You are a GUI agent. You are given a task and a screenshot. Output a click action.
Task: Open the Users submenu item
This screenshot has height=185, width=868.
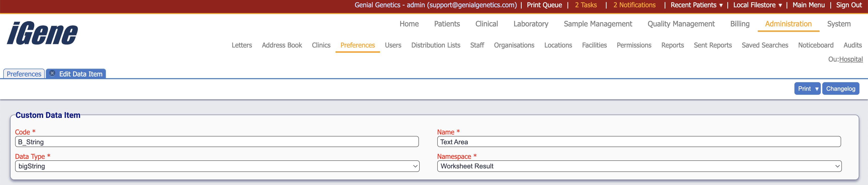coord(393,45)
